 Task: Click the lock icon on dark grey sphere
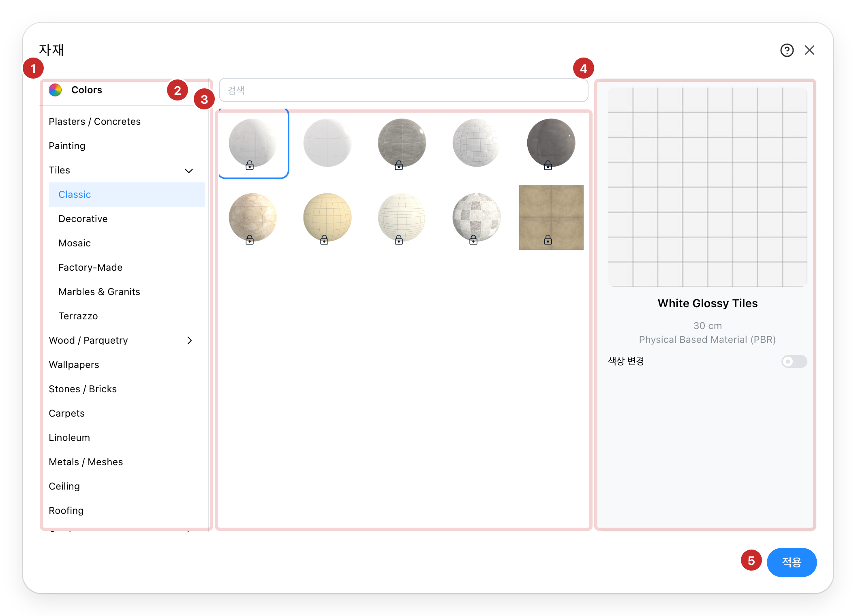(x=548, y=165)
